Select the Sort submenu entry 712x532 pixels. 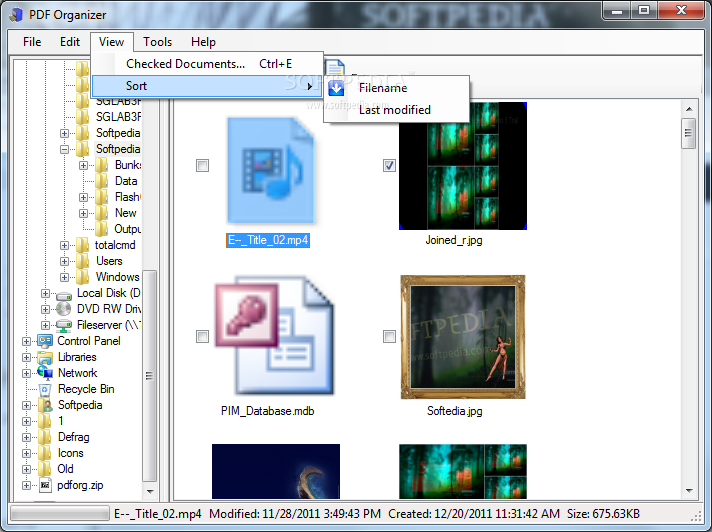point(207,86)
